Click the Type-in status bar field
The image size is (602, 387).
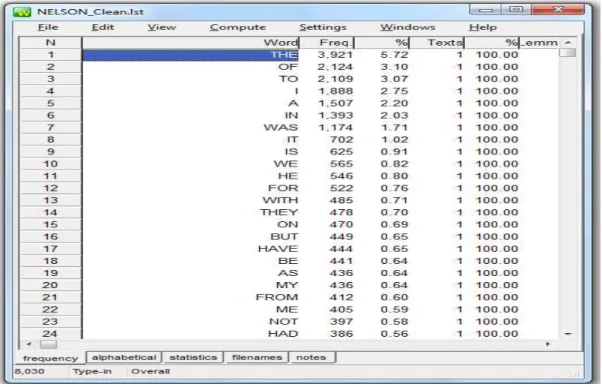point(92,372)
